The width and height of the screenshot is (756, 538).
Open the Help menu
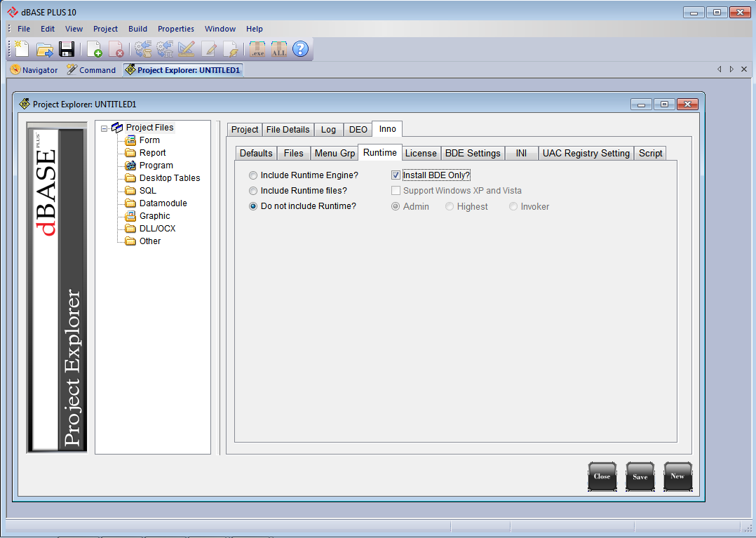[255, 29]
